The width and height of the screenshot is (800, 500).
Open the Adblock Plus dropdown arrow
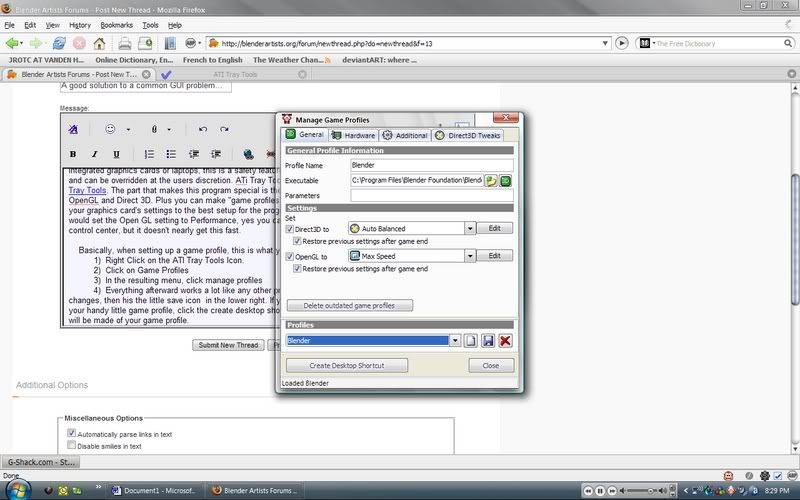200,43
